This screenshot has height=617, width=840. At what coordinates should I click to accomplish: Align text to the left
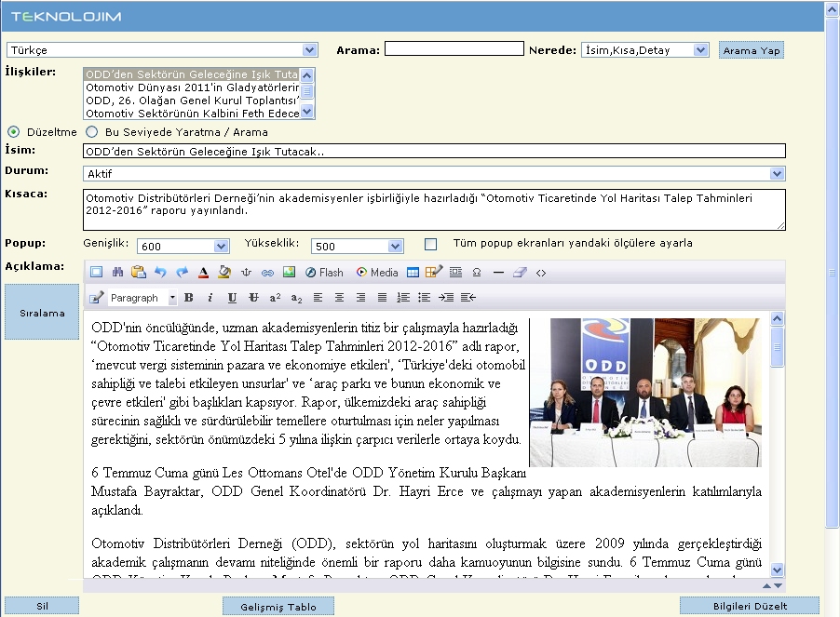click(x=318, y=298)
